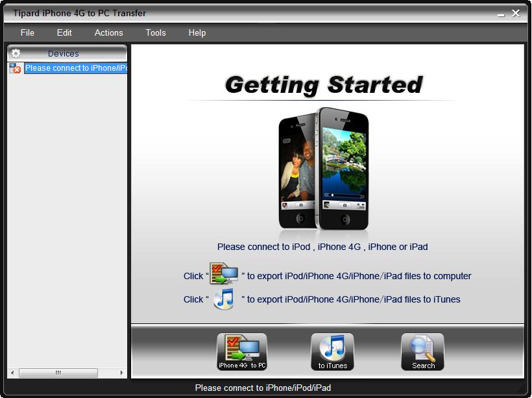Open the Actions menu
Screen dimensions: 532x398
pos(108,32)
